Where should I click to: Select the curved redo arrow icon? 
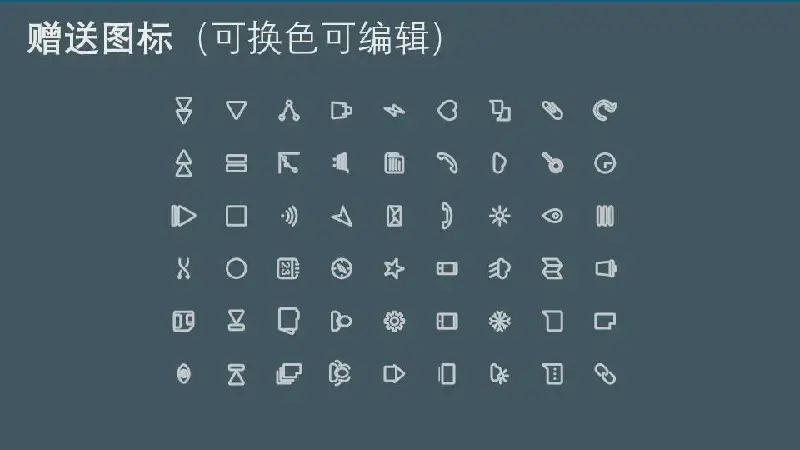[x=605, y=110]
